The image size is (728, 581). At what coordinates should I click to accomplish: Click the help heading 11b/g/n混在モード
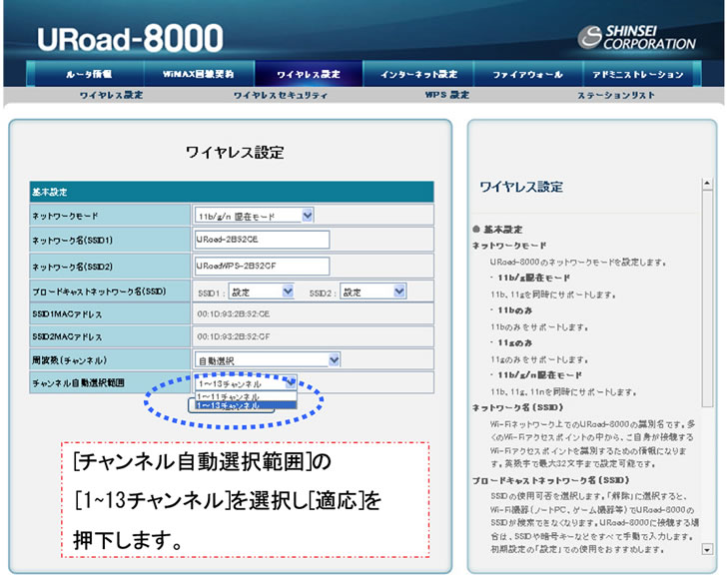539,375
